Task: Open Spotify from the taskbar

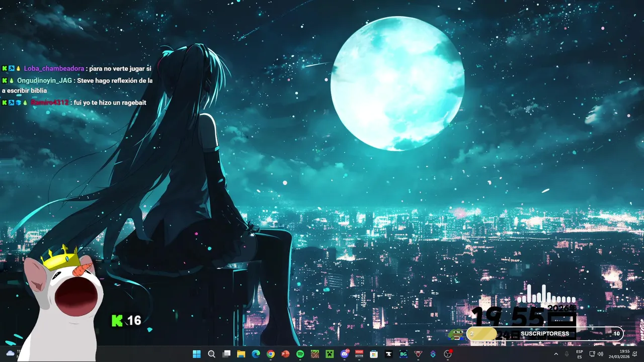Action: tap(300, 354)
